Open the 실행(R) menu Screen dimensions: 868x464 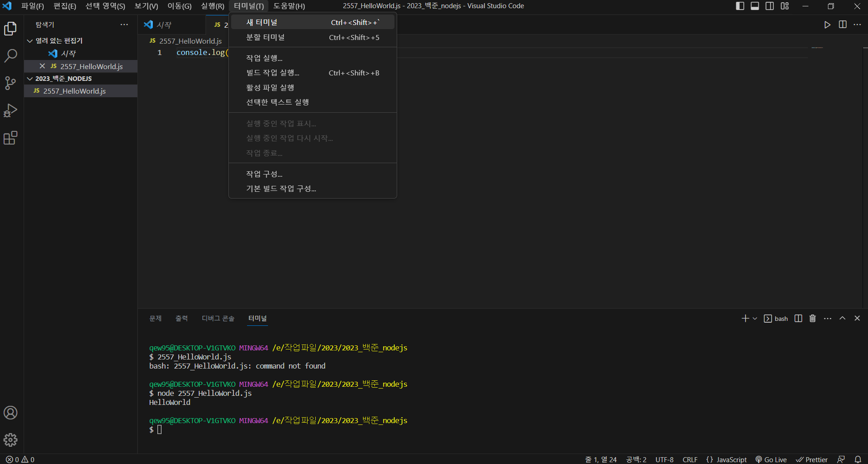coord(213,6)
